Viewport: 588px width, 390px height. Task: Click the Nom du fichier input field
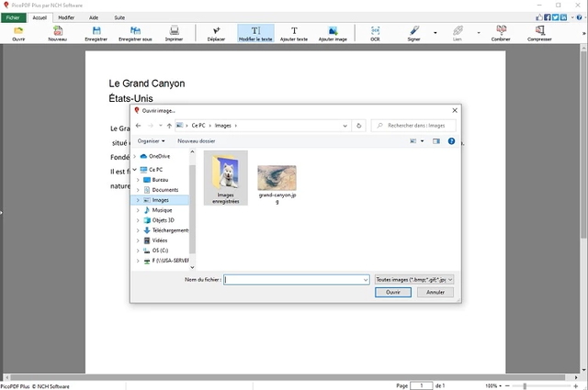tap(294, 279)
